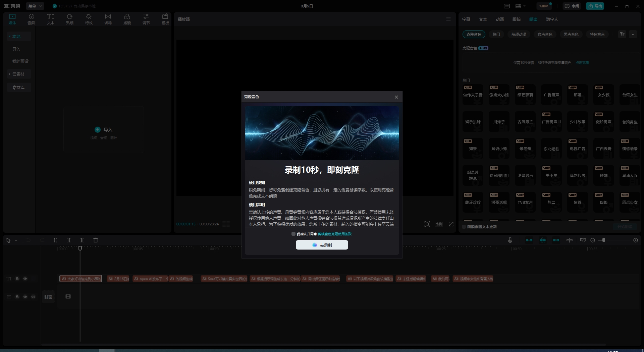Toggle linkage link button in timeline
This screenshot has height=352, width=644.
[x=556, y=240]
